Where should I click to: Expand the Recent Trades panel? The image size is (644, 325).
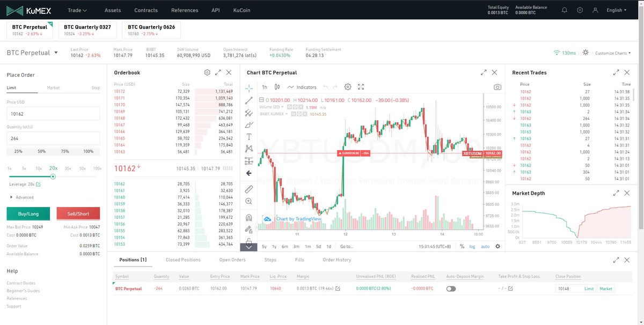click(616, 72)
